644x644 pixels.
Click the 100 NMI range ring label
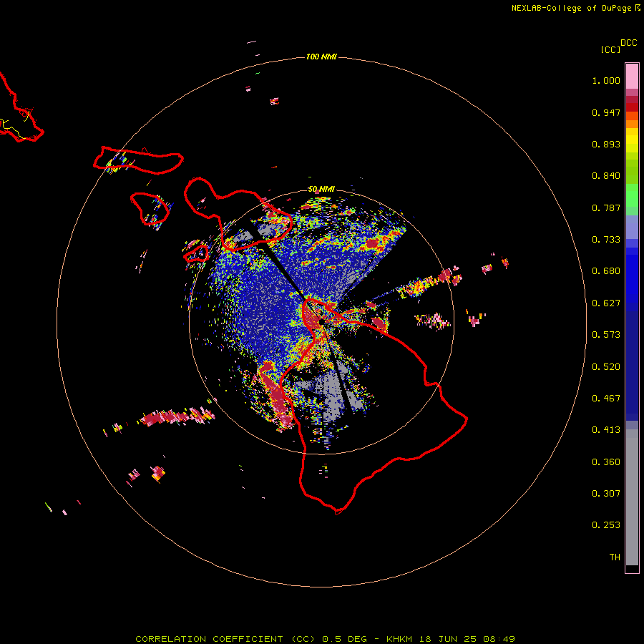tap(321, 57)
